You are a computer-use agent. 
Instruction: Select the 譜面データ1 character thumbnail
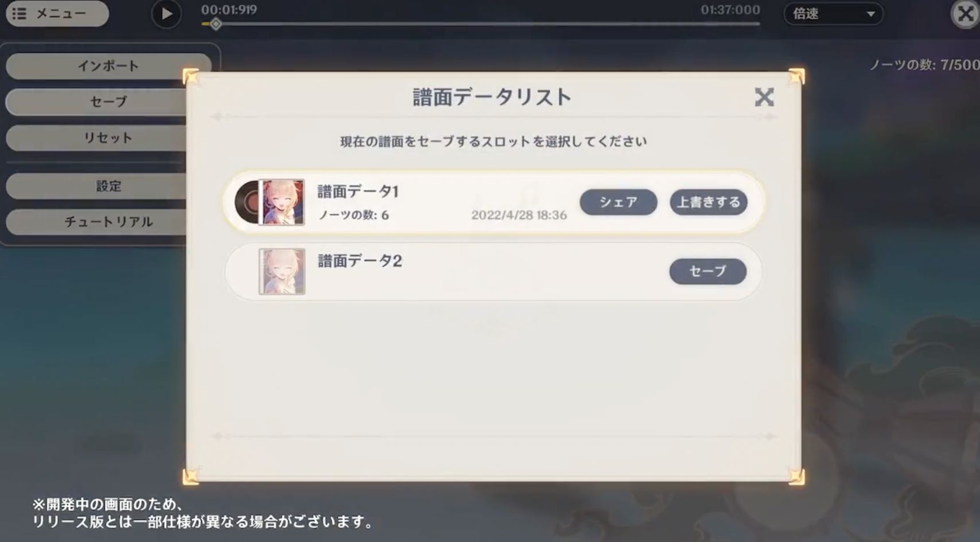[282, 202]
